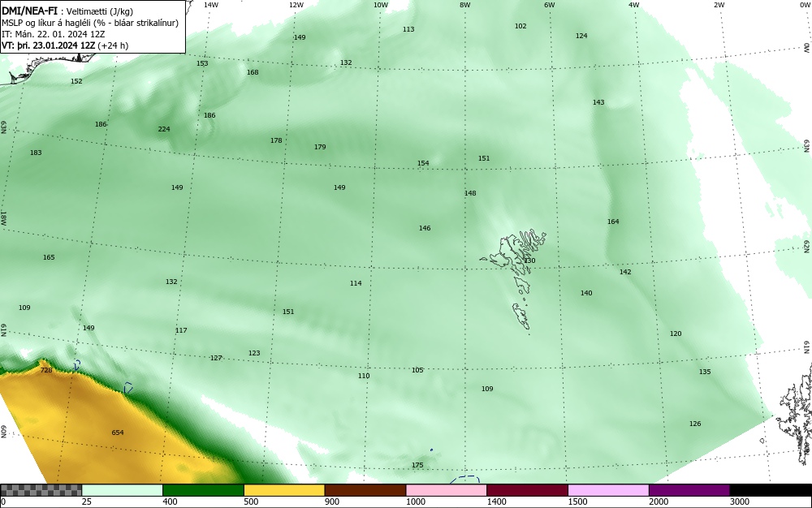Screen dimensions: 812x508
Task: Select the map value 114
Action: [356, 283]
